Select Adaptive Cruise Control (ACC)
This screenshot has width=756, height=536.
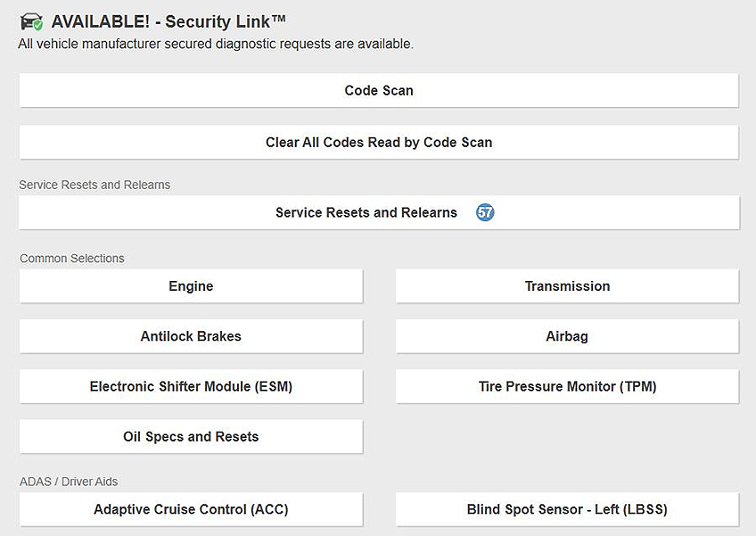190,508
